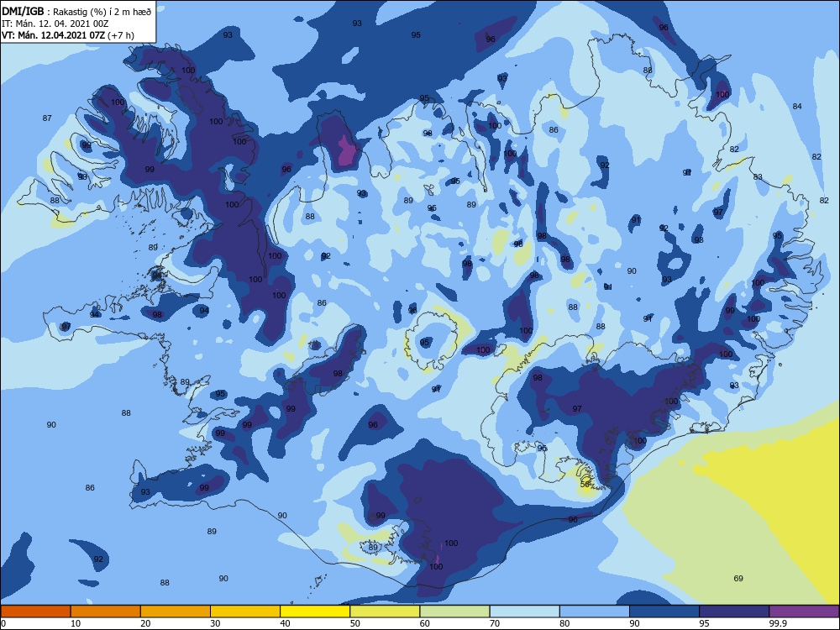Click the "VT: Mán. 12.04.2021 07Z (+7 h)" line
840x630 pixels.
pyautogui.click(x=68, y=35)
